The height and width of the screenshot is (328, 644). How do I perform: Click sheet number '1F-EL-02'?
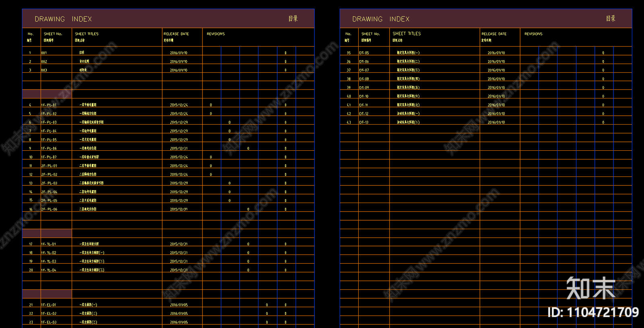tap(49, 314)
